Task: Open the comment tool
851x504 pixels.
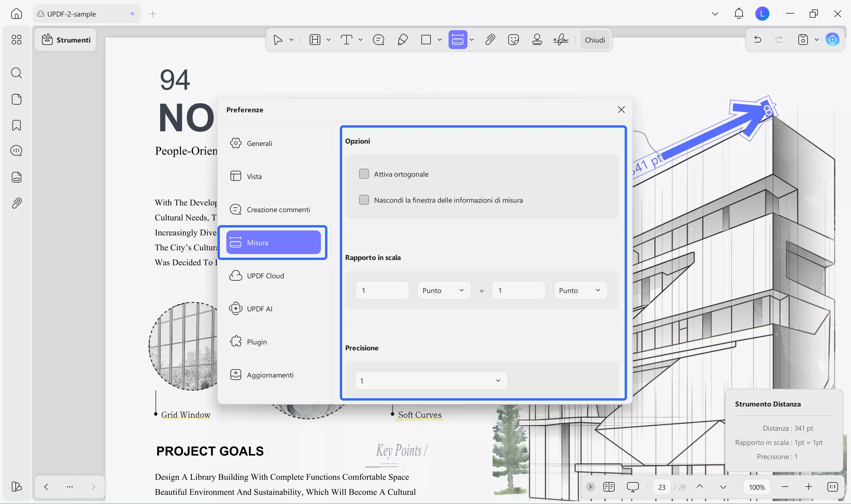Action: click(x=378, y=40)
